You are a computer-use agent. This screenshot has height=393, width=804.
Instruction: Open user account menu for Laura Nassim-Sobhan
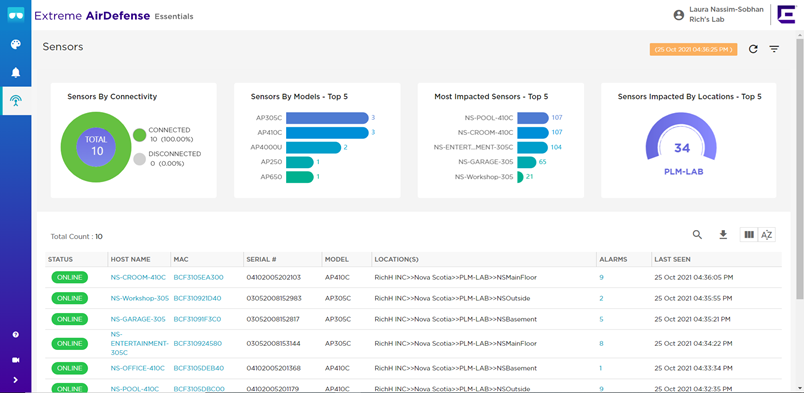point(678,15)
